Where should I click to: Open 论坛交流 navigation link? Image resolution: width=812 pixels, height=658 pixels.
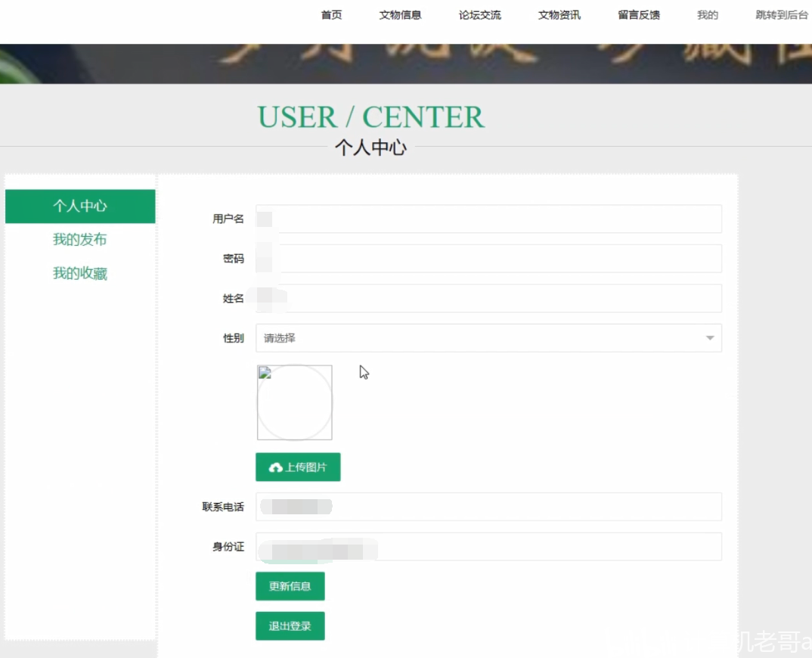480,15
